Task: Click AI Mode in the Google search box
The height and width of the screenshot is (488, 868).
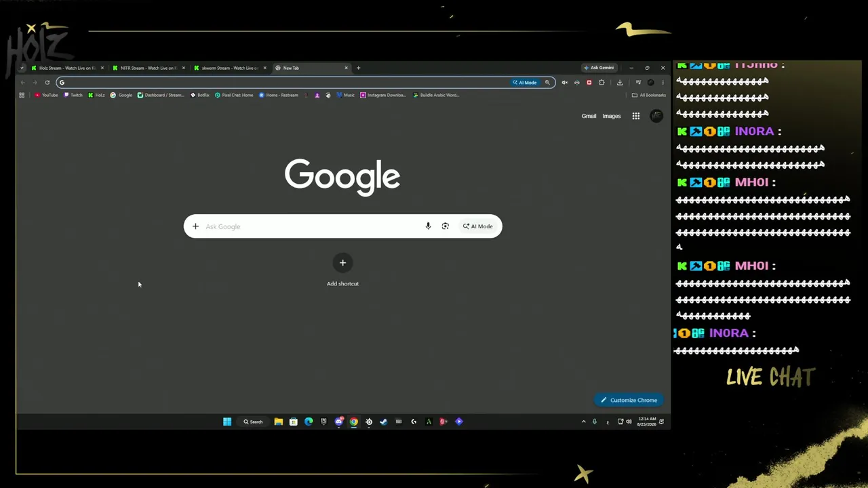Action: [478, 226]
